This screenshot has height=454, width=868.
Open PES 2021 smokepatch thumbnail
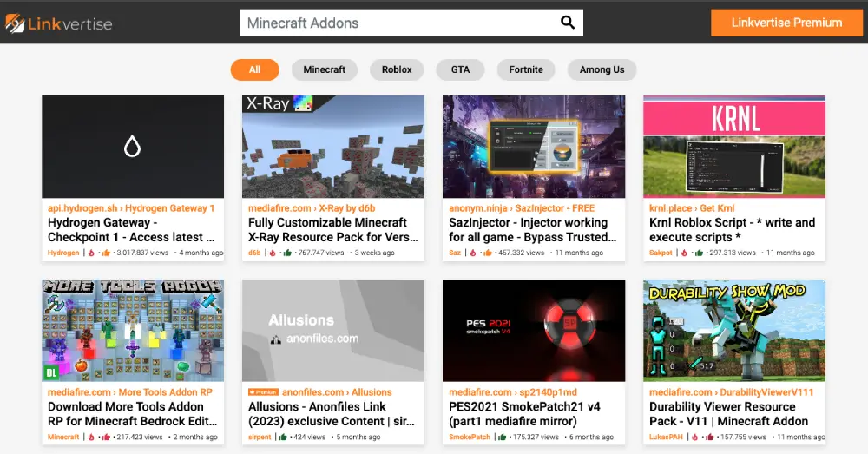[534, 331]
